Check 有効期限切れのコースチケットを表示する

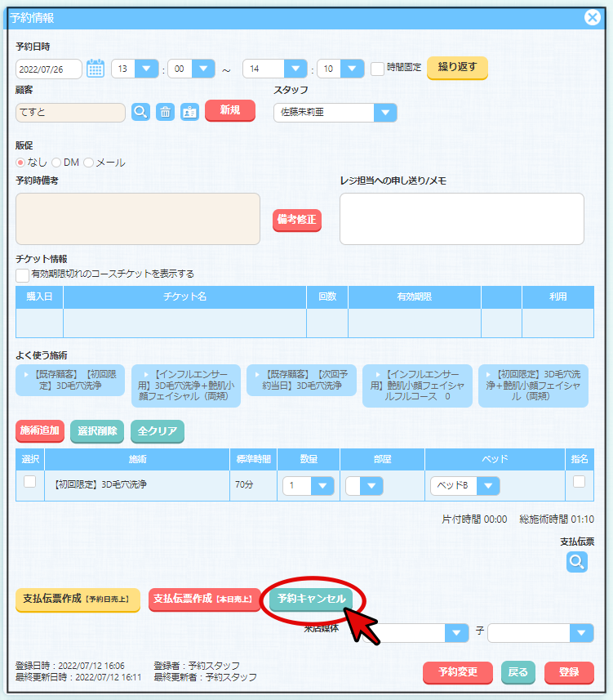[x=23, y=275]
